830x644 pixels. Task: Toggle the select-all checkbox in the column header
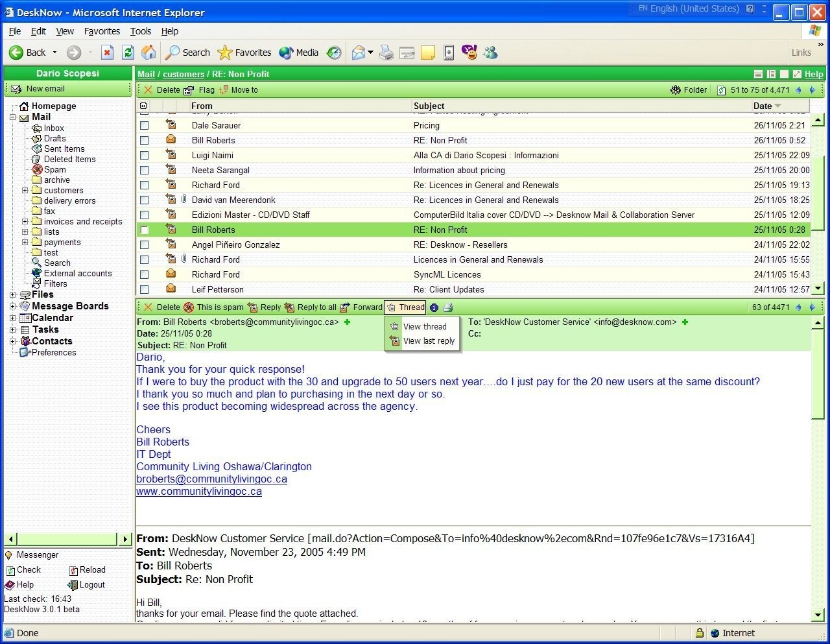(x=144, y=106)
